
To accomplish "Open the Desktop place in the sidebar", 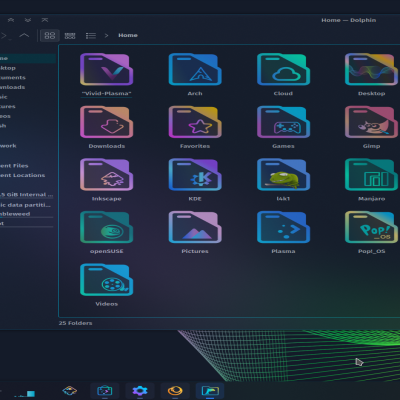I will (x=28, y=68).
